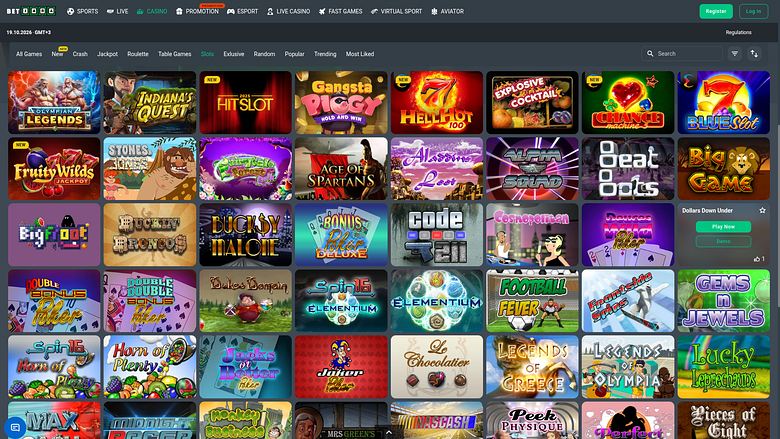780x439 pixels.
Task: Open the Lucky Leprechauns game
Action: tap(723, 367)
